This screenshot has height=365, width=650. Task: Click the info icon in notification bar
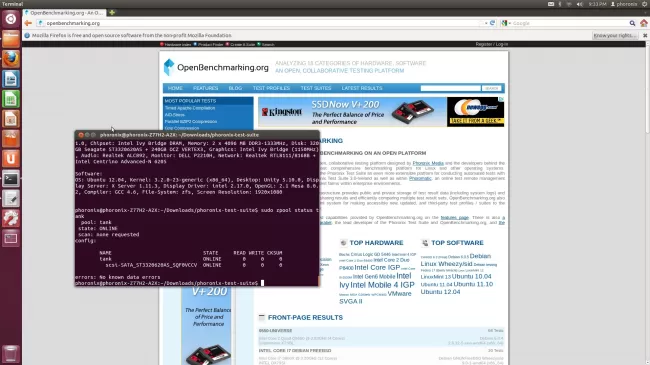coord(27,35)
